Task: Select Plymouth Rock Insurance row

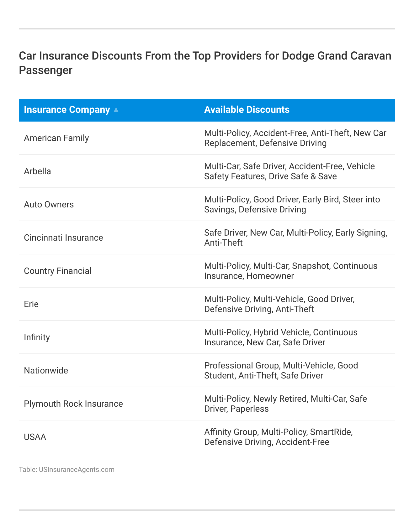Action: tap(73, 404)
